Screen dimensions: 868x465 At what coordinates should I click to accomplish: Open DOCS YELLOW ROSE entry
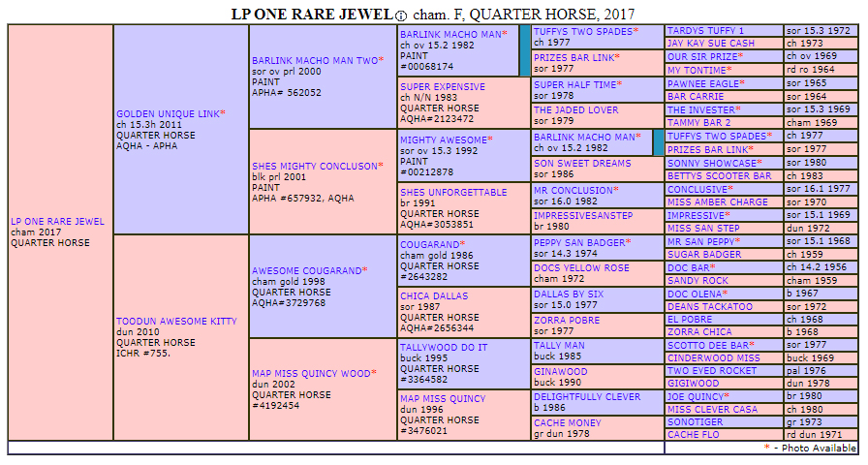tap(581, 268)
